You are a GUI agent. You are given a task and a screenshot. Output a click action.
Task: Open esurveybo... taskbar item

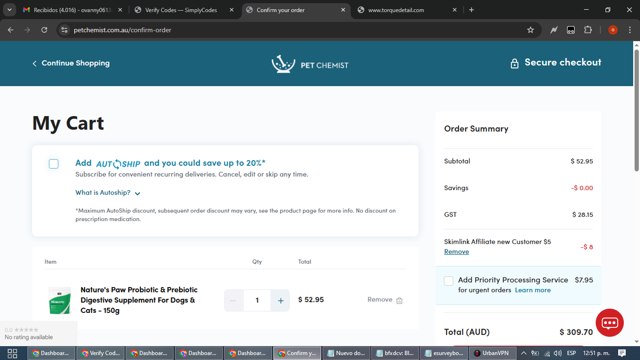(444, 353)
